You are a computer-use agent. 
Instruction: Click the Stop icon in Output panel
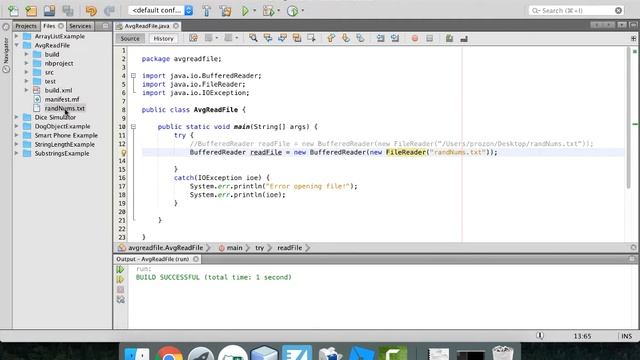coord(120,289)
